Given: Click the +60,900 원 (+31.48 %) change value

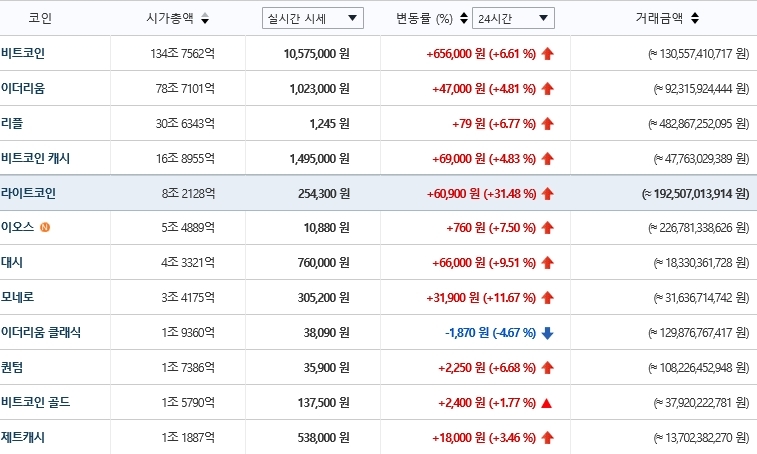Looking at the screenshot, I should pos(481,194).
